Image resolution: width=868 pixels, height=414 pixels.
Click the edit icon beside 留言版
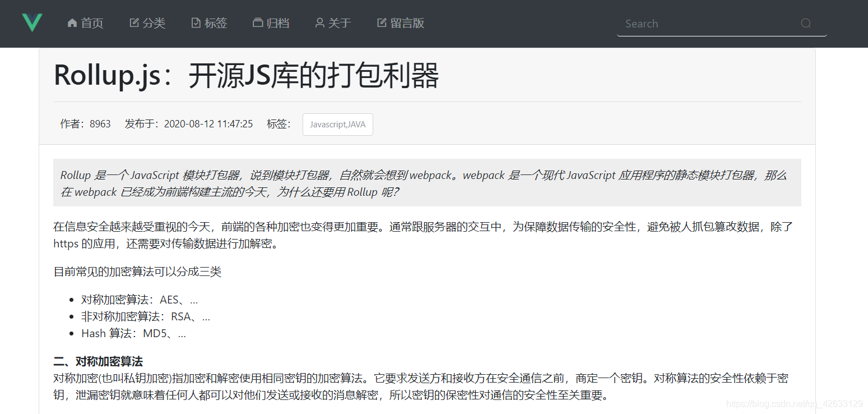coord(382,23)
